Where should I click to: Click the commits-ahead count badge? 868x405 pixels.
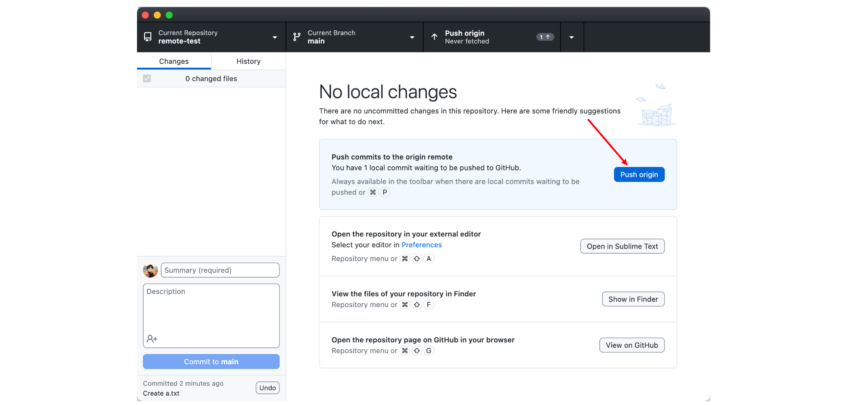545,37
